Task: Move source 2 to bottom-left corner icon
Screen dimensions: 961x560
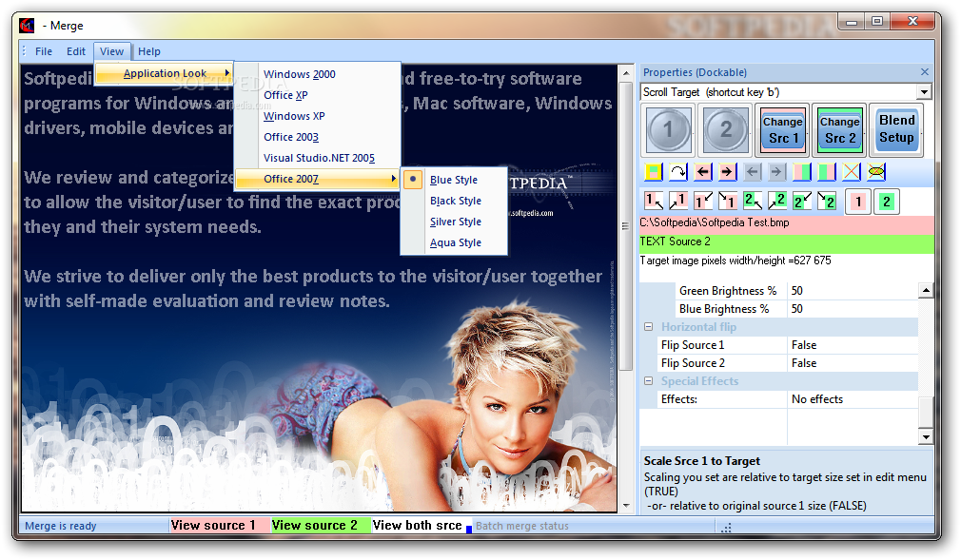Action: 802,201
